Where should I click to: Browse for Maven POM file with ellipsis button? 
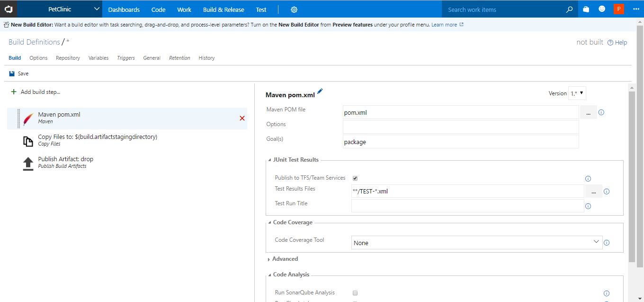[589, 113]
